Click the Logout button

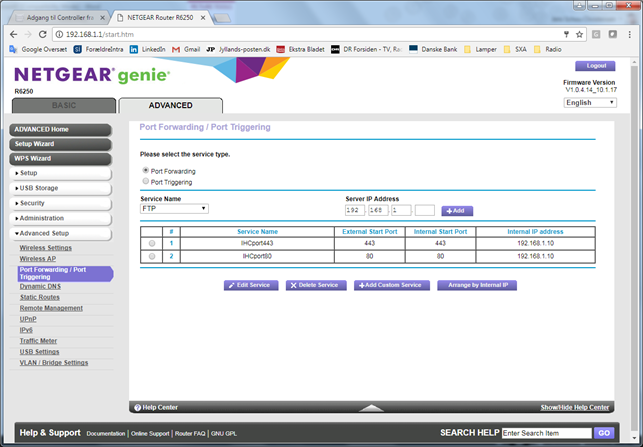596,66
